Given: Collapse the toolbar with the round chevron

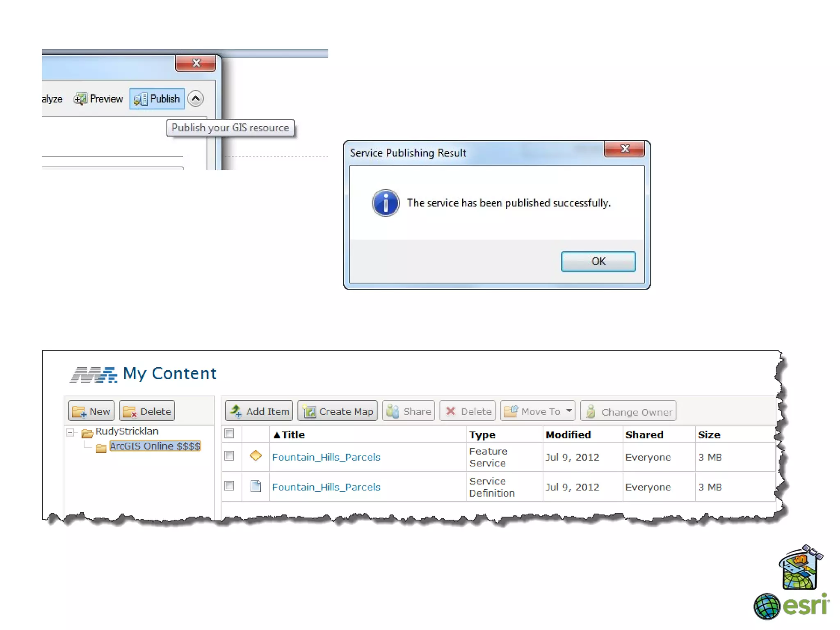Looking at the screenshot, I should pyautogui.click(x=196, y=99).
